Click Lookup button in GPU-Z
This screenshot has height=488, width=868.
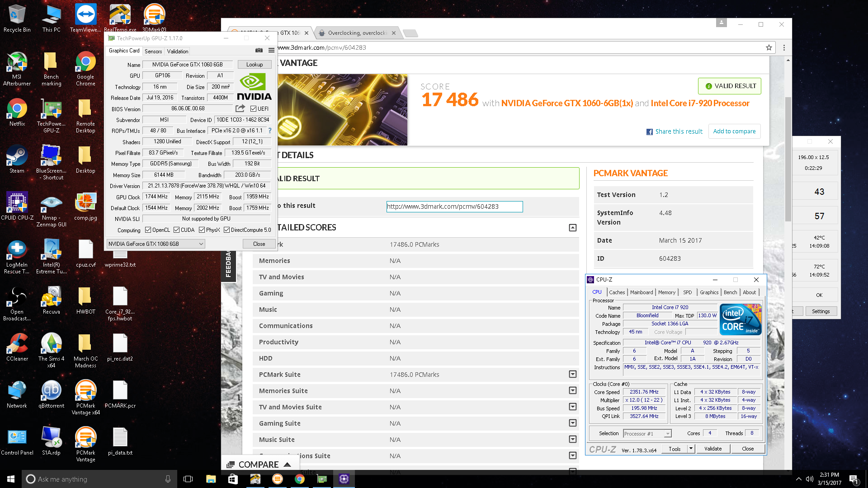point(255,65)
